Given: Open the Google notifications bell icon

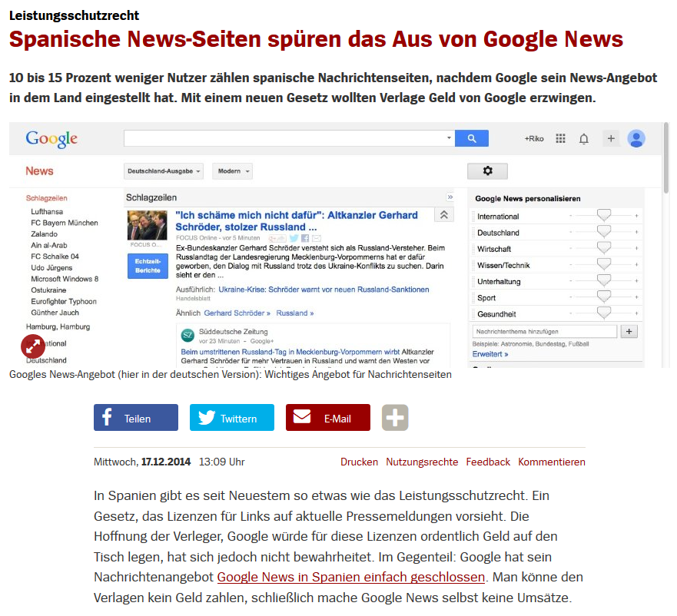Looking at the screenshot, I should pyautogui.click(x=584, y=139).
